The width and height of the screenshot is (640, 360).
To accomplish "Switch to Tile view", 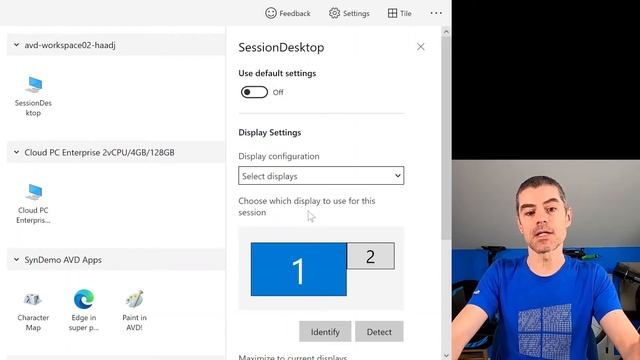I will (400, 13).
